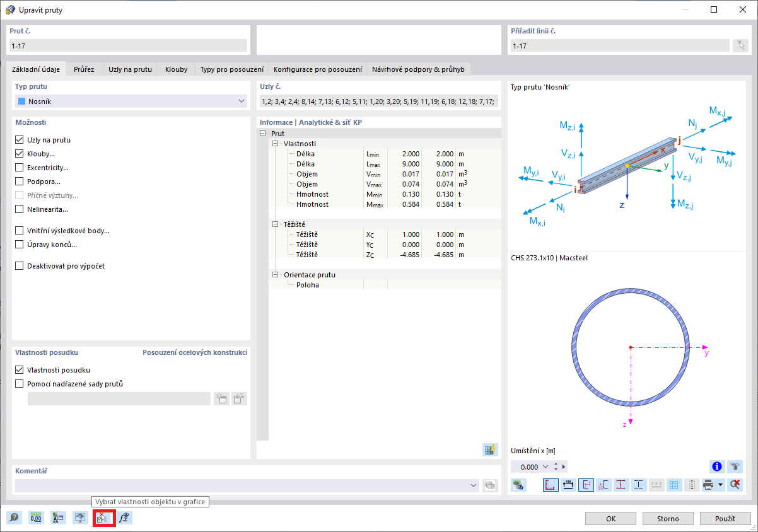Collapse the 'Orientace prutu' tree node
This screenshot has width=758, height=532.
[275, 275]
